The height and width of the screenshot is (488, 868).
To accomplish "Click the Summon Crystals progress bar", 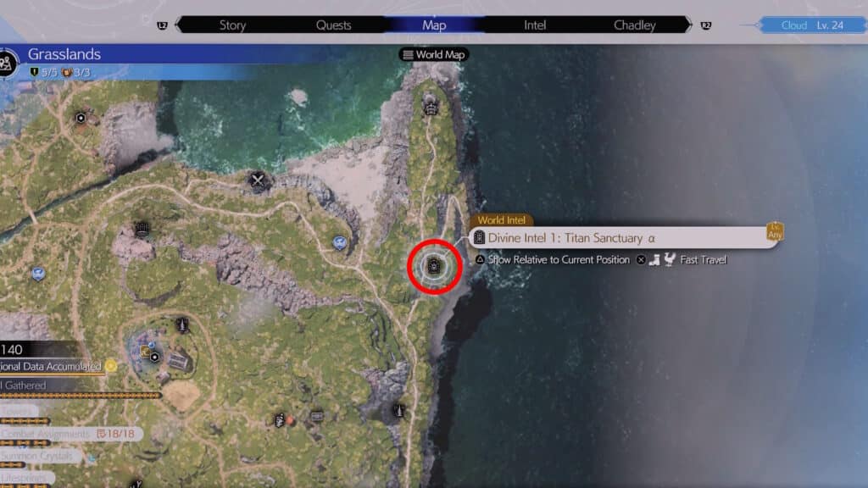I will 12,465.
